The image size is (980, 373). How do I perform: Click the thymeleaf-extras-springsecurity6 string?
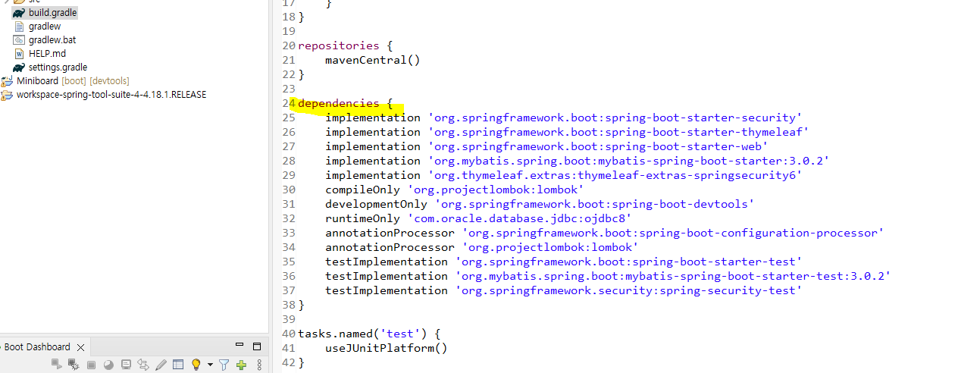pos(615,175)
